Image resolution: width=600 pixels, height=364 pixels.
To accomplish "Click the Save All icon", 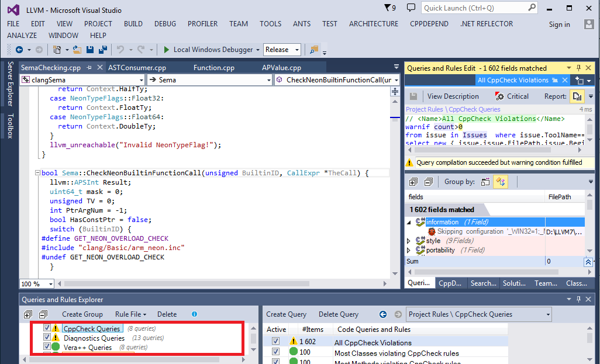I will coord(102,50).
